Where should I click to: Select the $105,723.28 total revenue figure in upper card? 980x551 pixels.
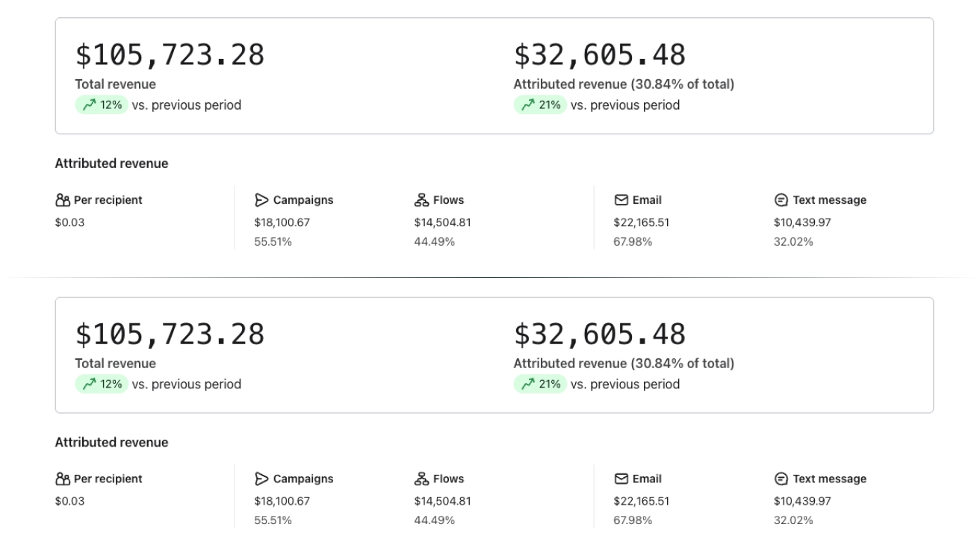(170, 55)
